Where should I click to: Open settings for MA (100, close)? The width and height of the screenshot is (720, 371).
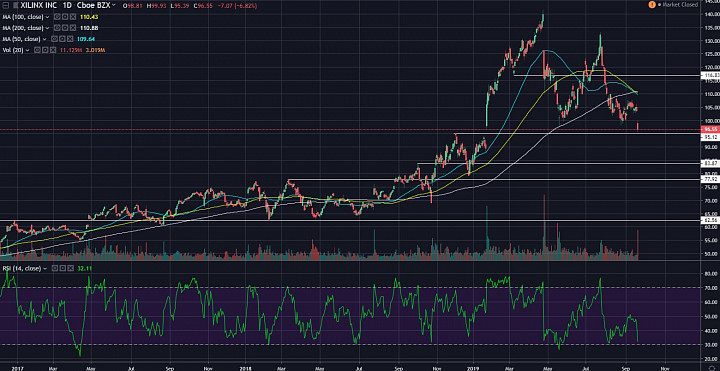(65, 17)
